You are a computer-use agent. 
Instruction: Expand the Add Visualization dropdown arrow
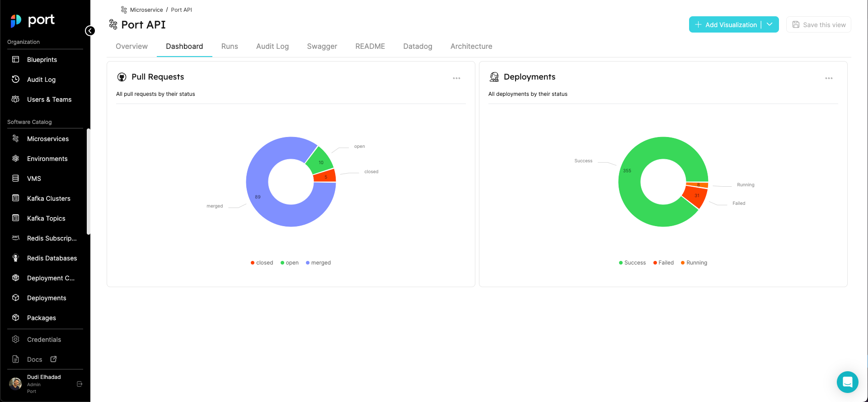coord(769,24)
